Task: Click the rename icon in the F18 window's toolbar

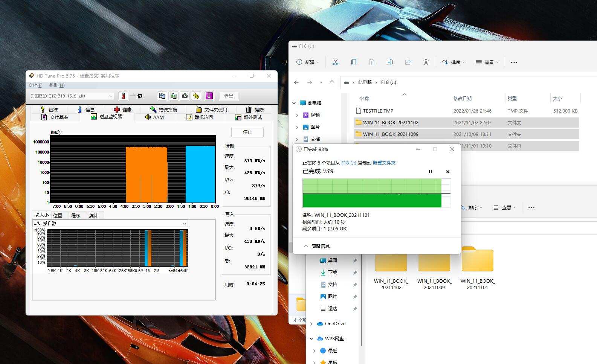Action: (390, 62)
